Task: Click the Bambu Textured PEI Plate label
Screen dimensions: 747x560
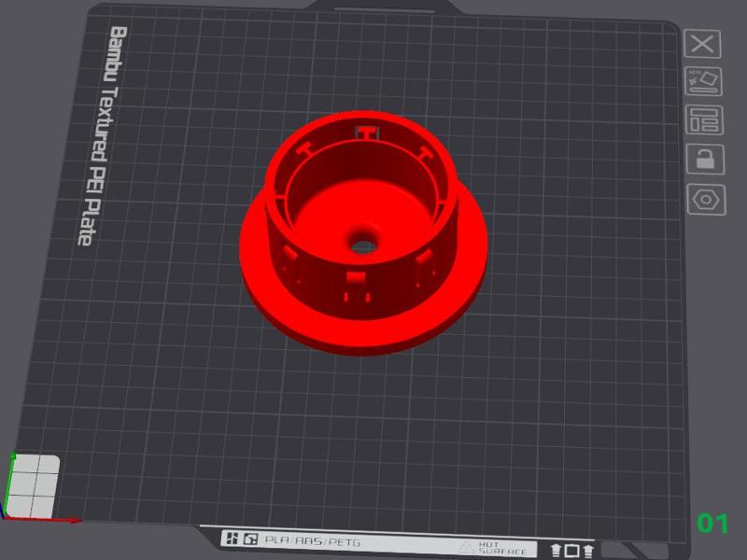Action: (x=103, y=136)
